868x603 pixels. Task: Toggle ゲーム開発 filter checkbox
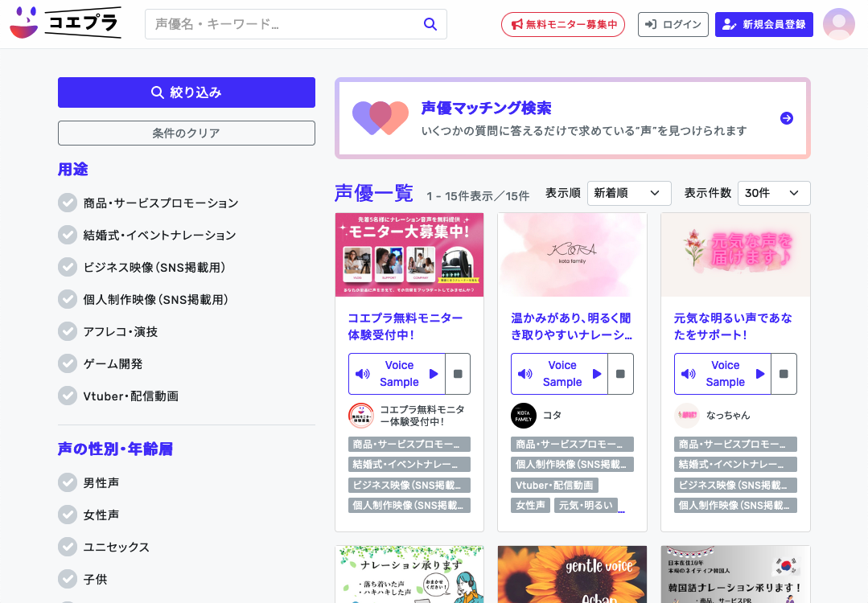click(x=68, y=363)
